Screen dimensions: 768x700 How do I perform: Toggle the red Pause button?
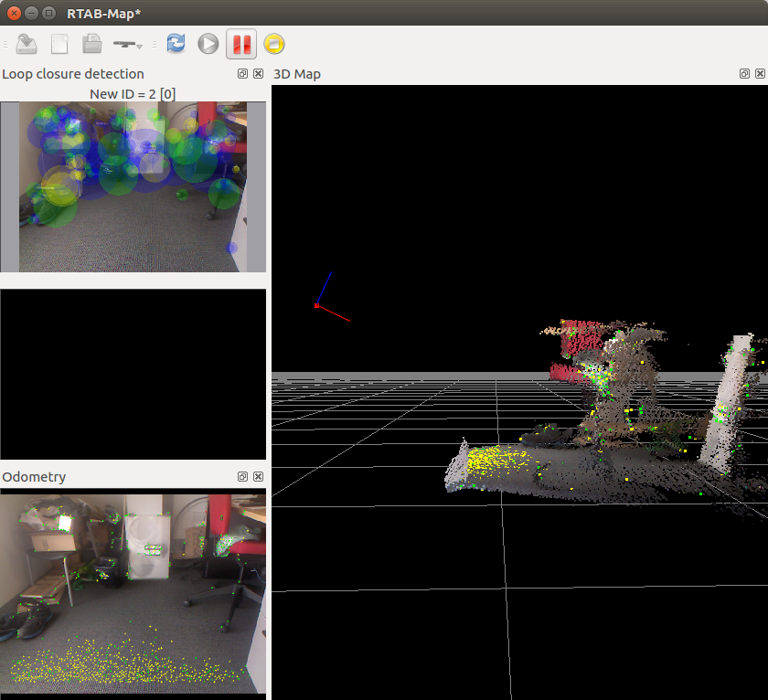[x=241, y=44]
